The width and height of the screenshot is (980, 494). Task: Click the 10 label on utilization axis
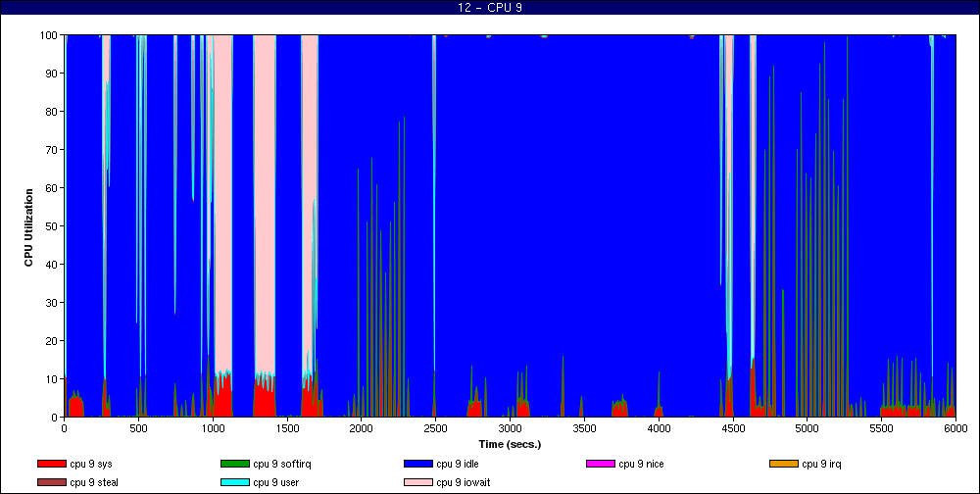(x=52, y=378)
